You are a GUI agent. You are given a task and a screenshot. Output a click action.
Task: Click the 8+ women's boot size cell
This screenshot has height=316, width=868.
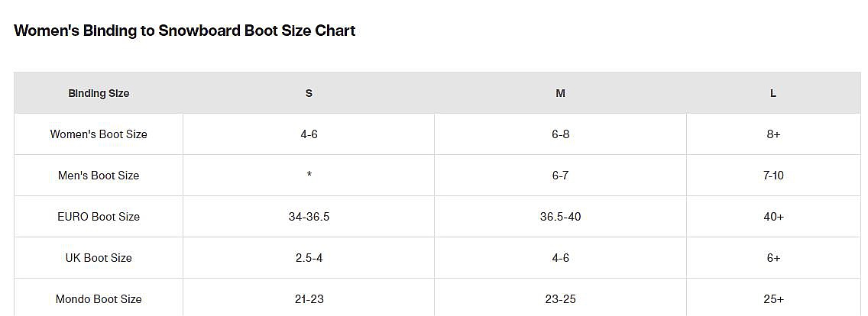(x=773, y=134)
